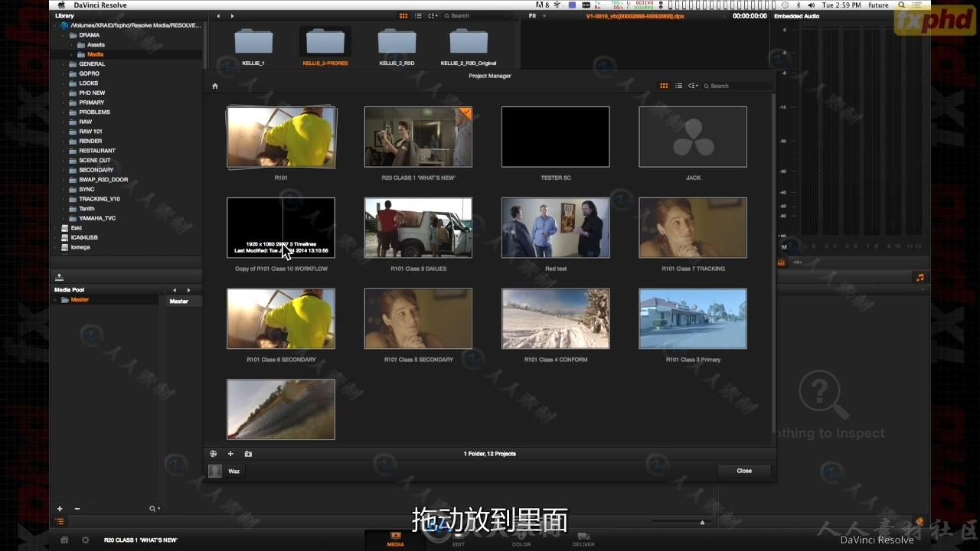
Task: Open the upload icon under the Library panel
Action: point(60,277)
